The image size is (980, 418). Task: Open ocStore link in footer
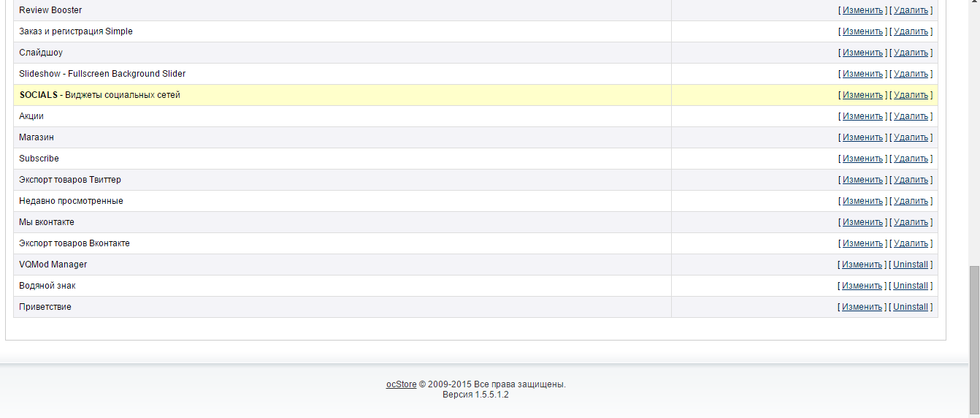[402, 384]
